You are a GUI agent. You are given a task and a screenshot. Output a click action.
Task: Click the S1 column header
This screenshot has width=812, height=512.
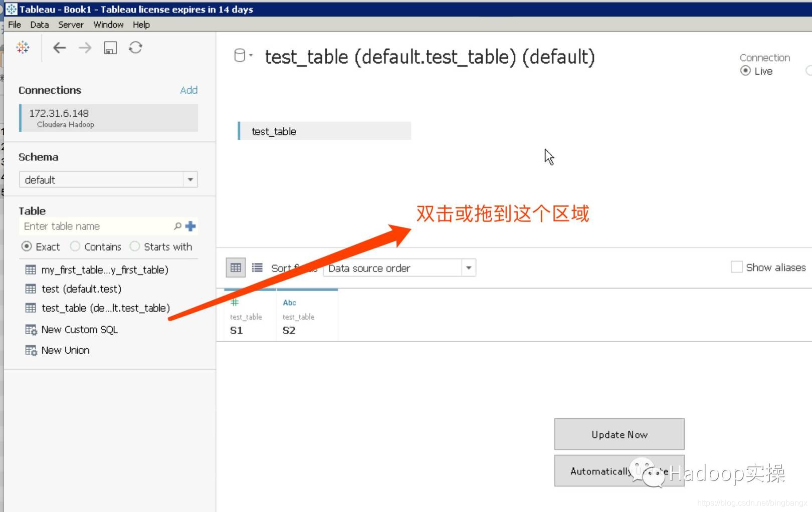pos(249,315)
